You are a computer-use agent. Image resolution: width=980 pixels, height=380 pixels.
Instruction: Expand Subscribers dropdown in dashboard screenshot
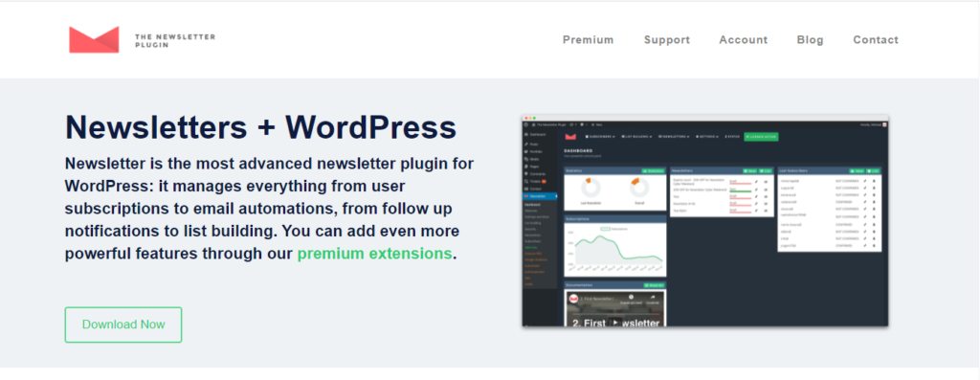click(600, 136)
